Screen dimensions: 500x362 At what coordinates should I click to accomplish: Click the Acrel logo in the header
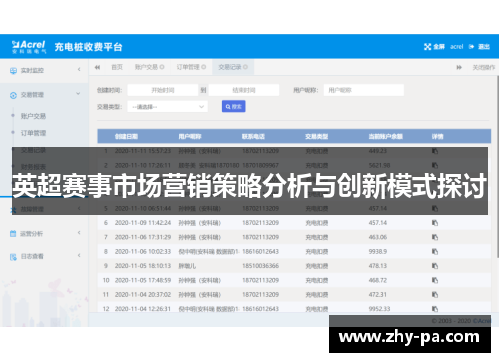[29, 47]
